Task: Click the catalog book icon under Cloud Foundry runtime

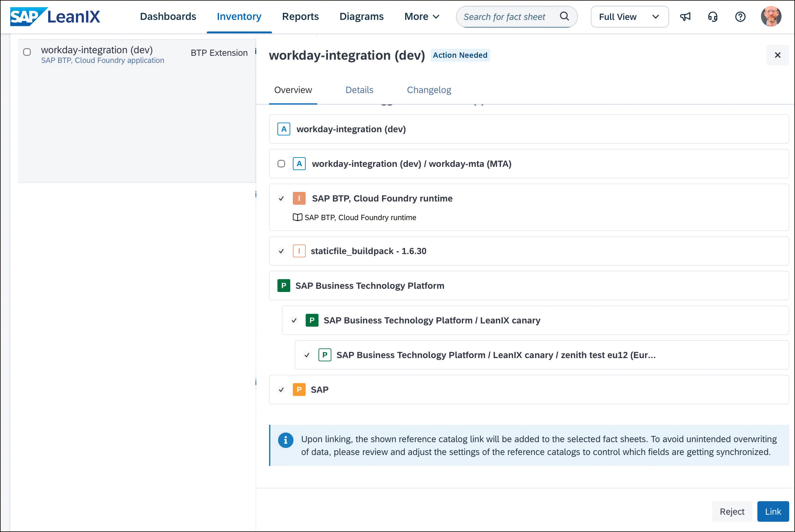Action: click(x=297, y=217)
